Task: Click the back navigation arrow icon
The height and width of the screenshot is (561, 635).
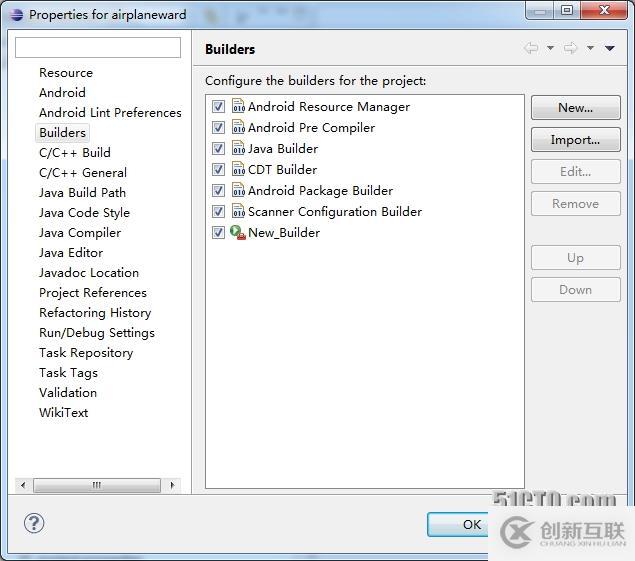Action: point(531,48)
